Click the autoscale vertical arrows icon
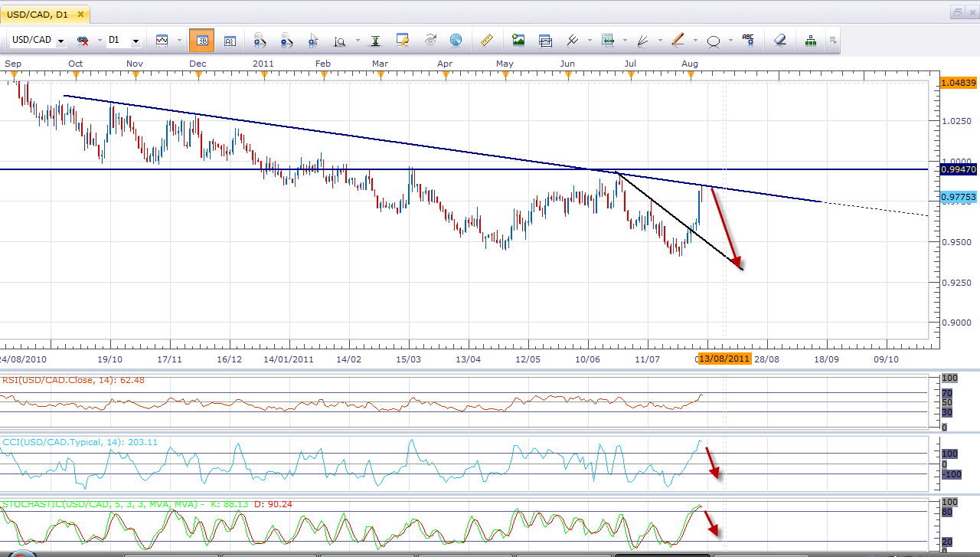 [x=375, y=41]
